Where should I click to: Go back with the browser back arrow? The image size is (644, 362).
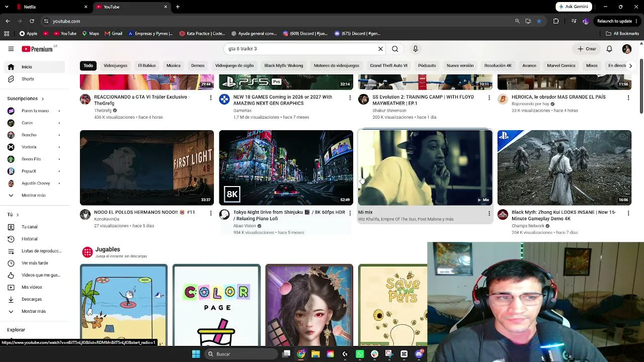coord(8,21)
